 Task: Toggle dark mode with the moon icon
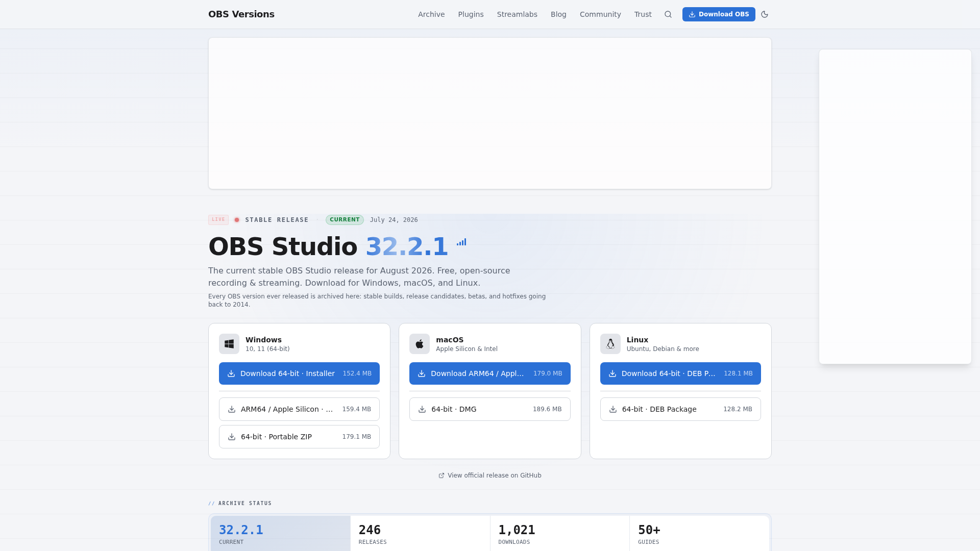[x=765, y=14]
